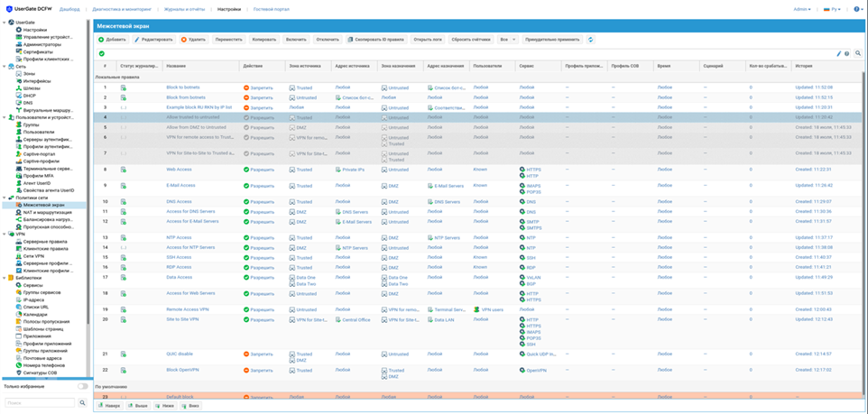Screen dimensions: 868x414
Task: Click the green Добавить (add rule) button
Action: tap(113, 40)
